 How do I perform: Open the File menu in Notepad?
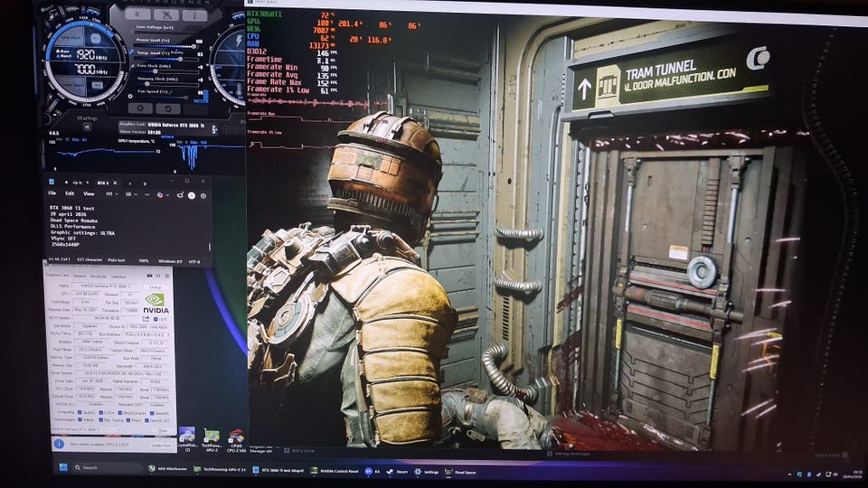click(52, 193)
